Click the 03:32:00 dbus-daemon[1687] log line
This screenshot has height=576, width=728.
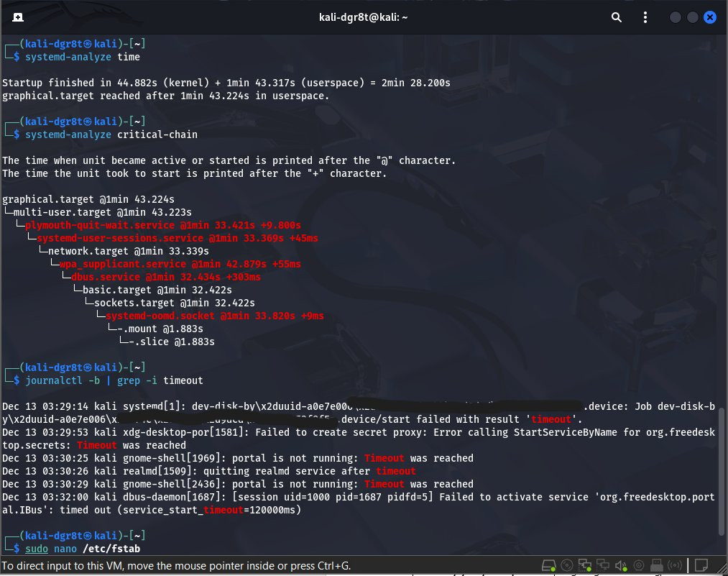[x=359, y=503]
